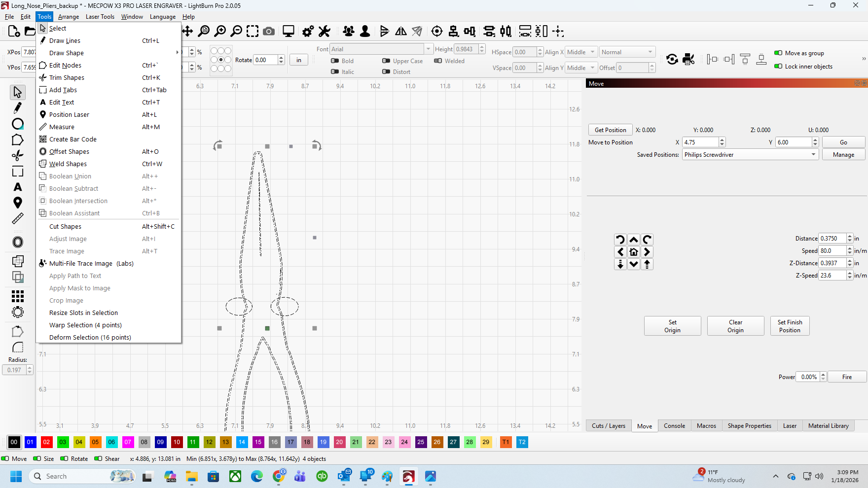Click the Distance input field in Move panel
The width and height of the screenshot is (868, 488).
click(x=832, y=239)
